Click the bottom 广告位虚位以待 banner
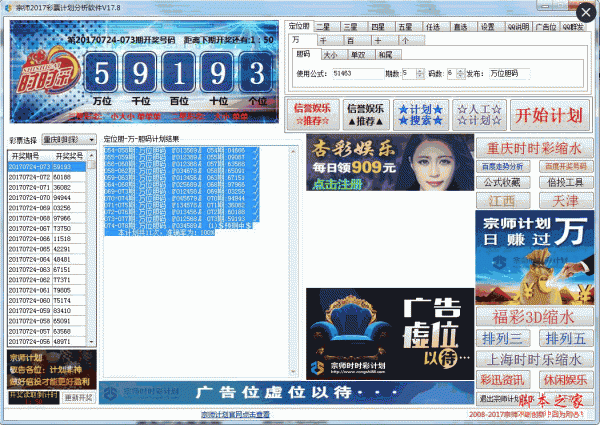This screenshot has width=600, height=425. (x=286, y=392)
